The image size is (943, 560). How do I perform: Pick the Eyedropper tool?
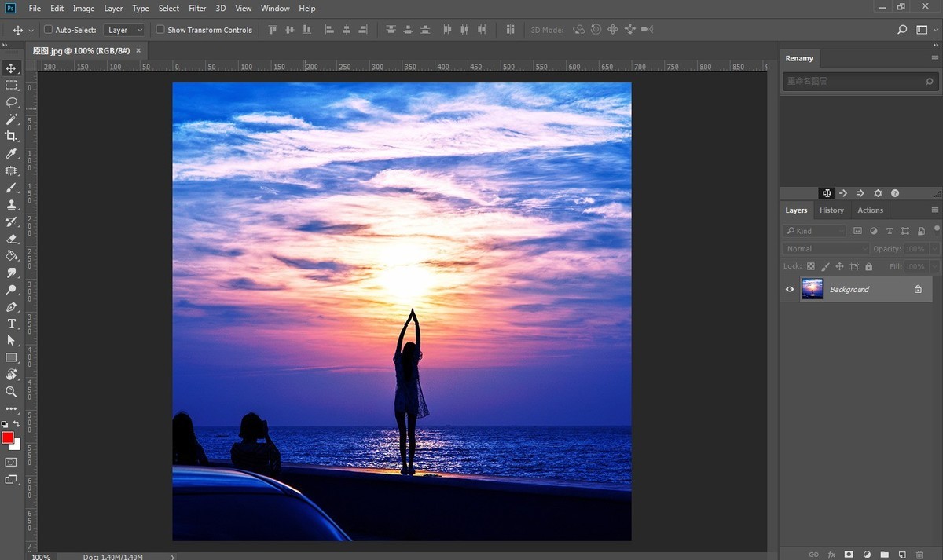[11, 153]
